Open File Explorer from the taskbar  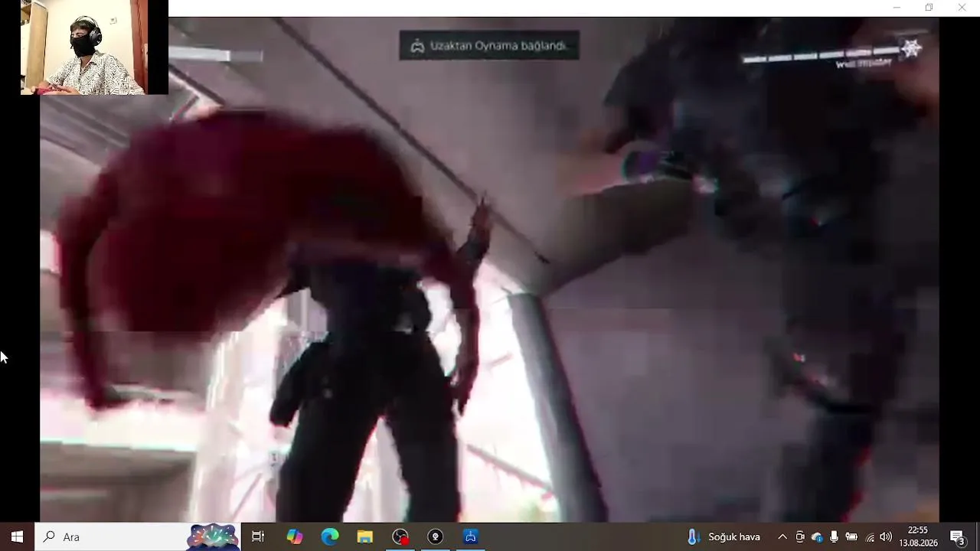click(x=365, y=536)
